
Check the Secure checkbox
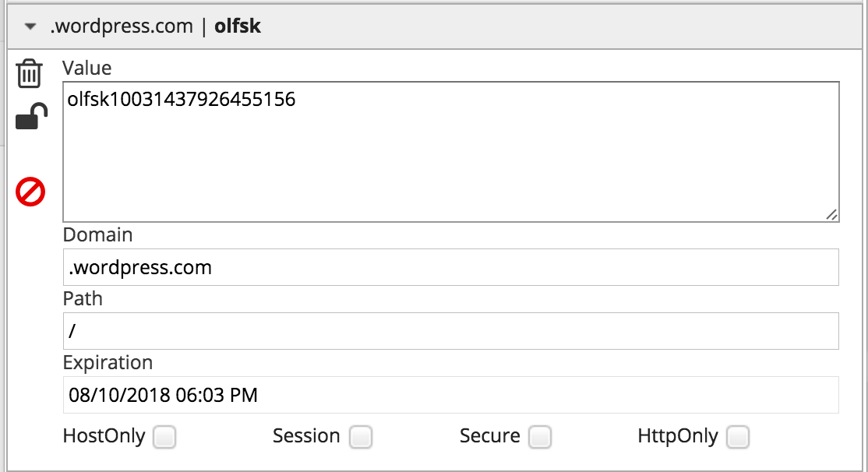point(540,438)
